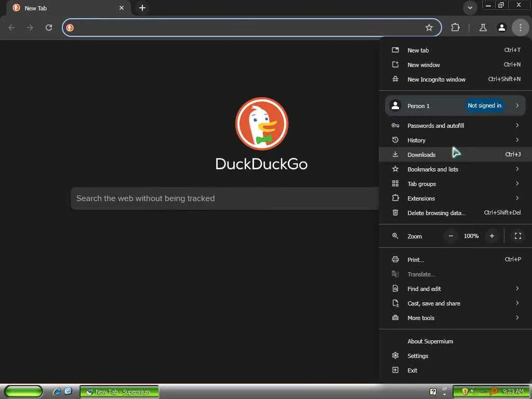This screenshot has height=399, width=532.
Task: Click the reload page icon
Action: tap(49, 28)
